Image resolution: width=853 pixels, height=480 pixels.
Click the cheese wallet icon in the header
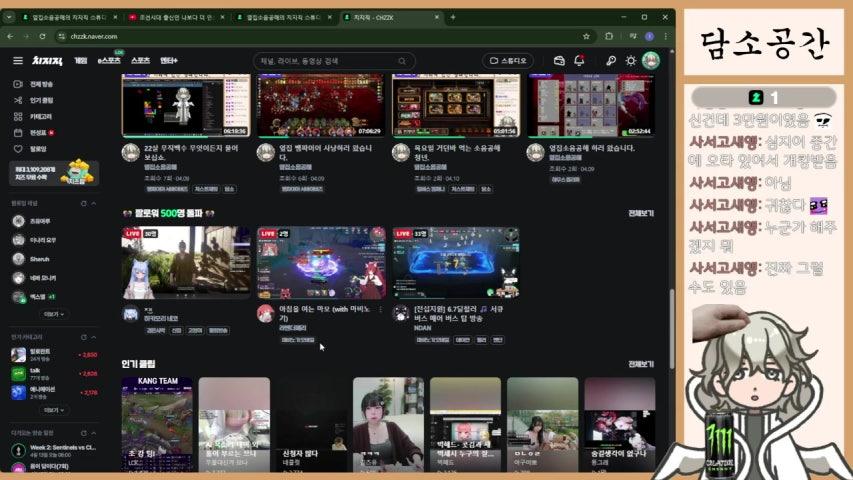click(x=559, y=61)
